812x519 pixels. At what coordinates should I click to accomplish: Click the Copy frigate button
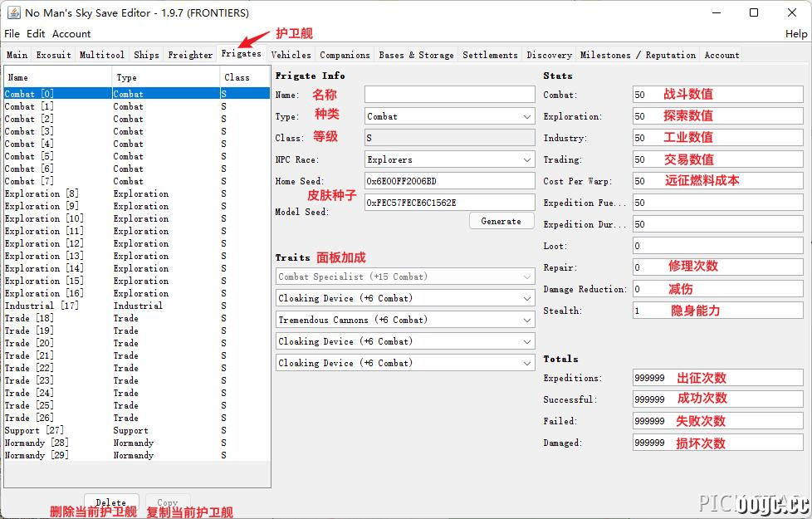click(x=167, y=502)
